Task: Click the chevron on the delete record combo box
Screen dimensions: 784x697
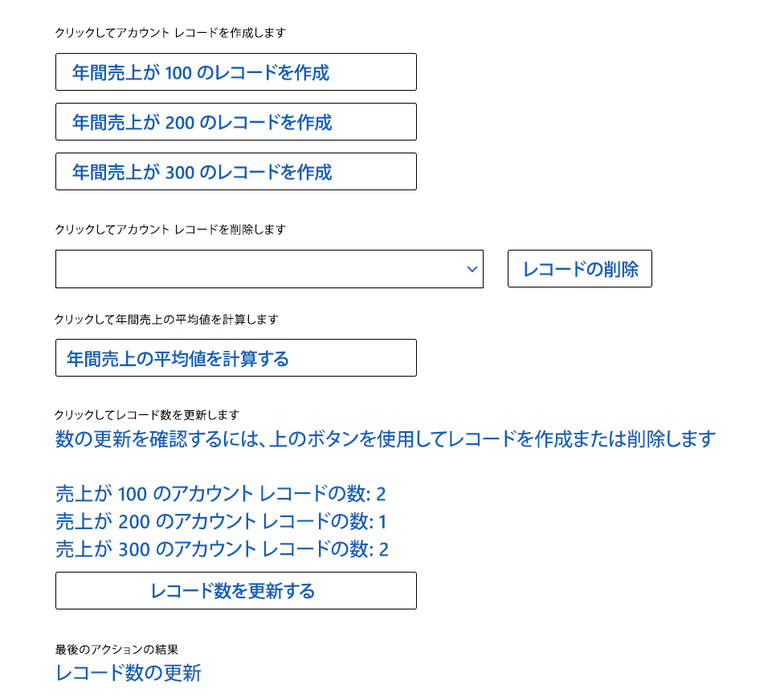Action: (472, 269)
